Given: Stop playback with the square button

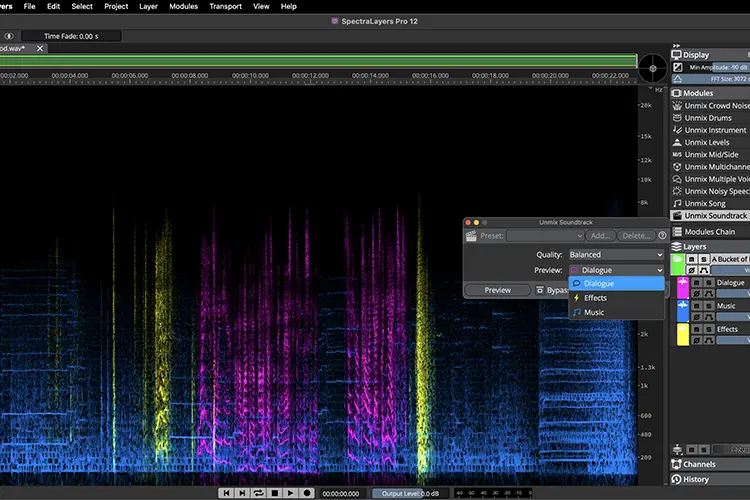Looking at the screenshot, I should click(x=275, y=493).
